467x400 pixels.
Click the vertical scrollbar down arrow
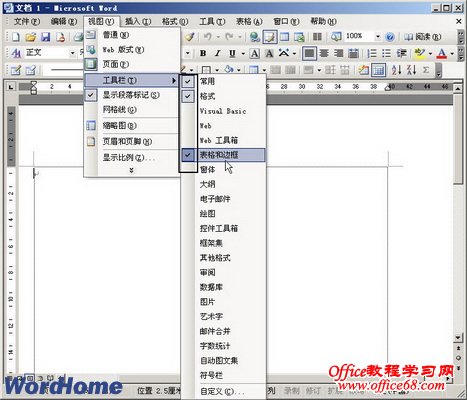pyautogui.click(x=458, y=337)
